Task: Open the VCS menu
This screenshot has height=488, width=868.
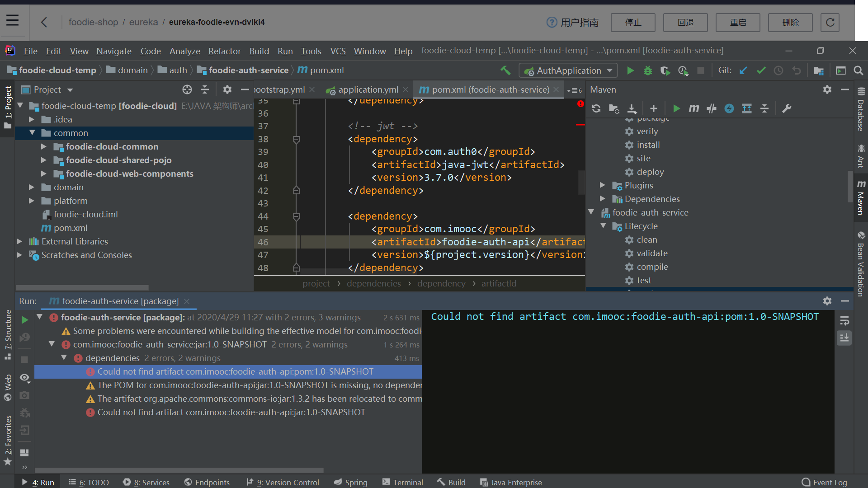Action: pos(338,51)
